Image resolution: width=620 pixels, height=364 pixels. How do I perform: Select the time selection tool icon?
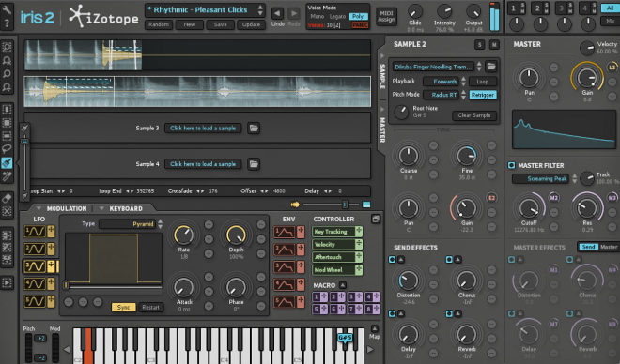coord(7,109)
